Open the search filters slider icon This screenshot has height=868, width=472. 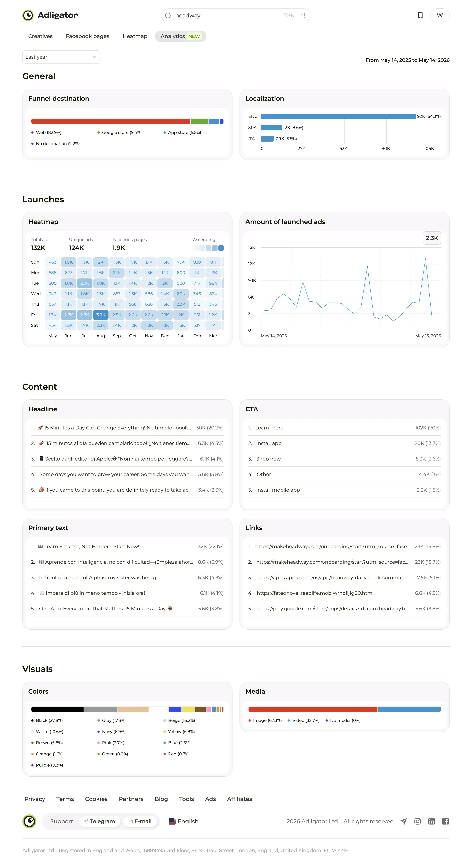coord(303,16)
